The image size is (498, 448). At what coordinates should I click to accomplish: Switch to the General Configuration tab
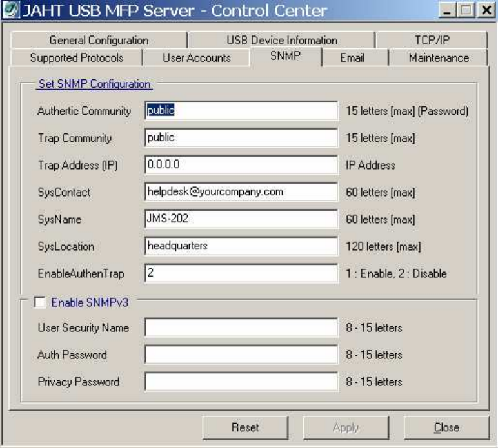[99, 41]
